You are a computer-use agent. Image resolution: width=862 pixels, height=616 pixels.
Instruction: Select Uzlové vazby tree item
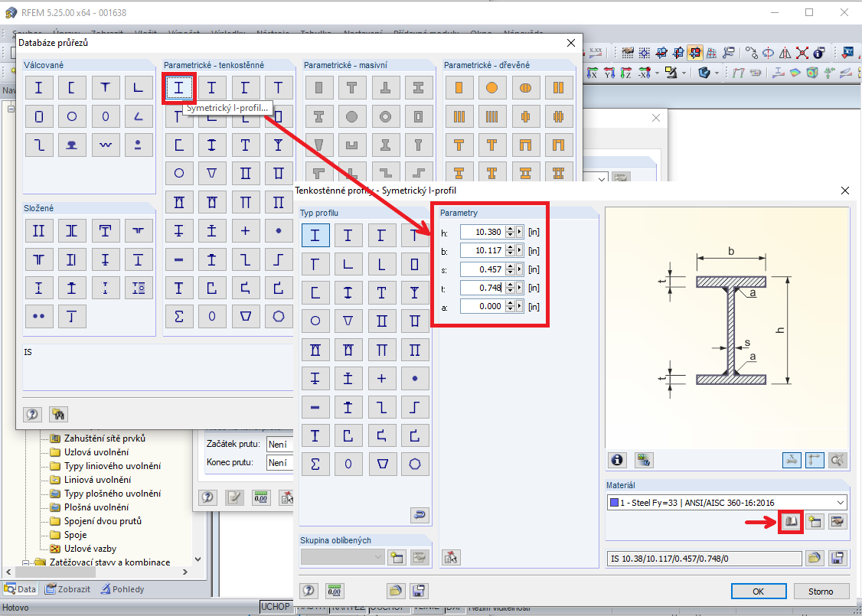90,549
